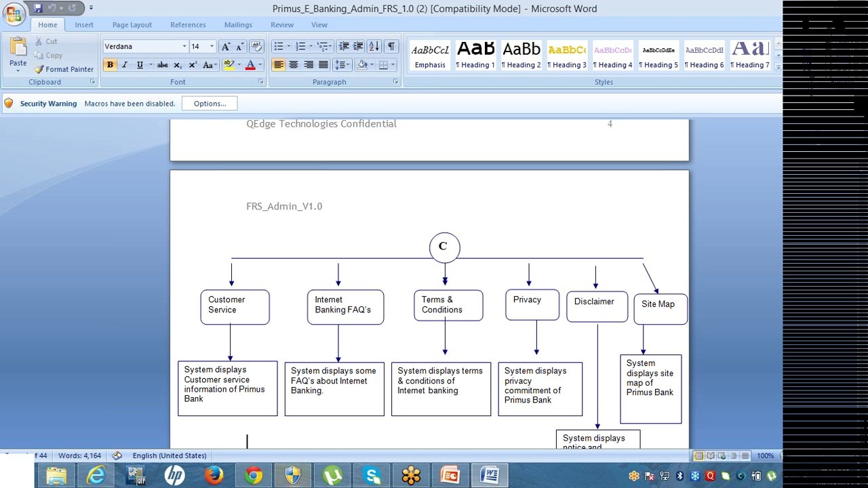Open the borders dropdown arrow
This screenshot has width=868, height=488.
393,64
